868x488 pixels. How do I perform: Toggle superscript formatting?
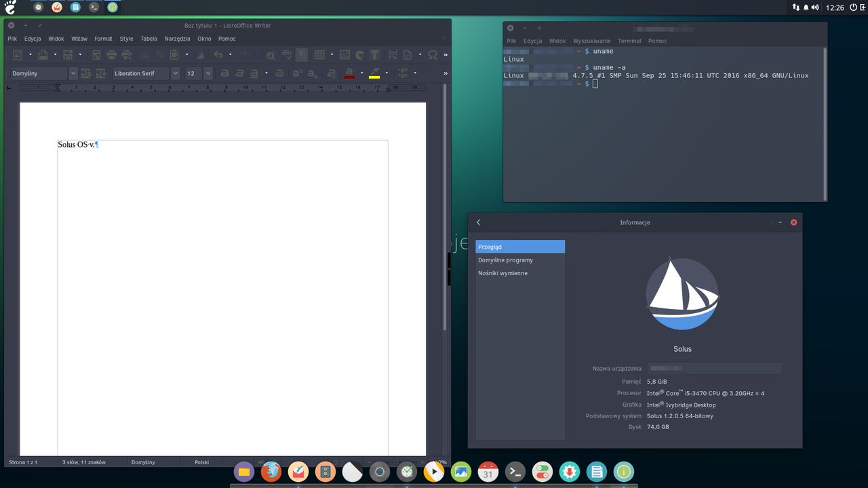coord(298,73)
